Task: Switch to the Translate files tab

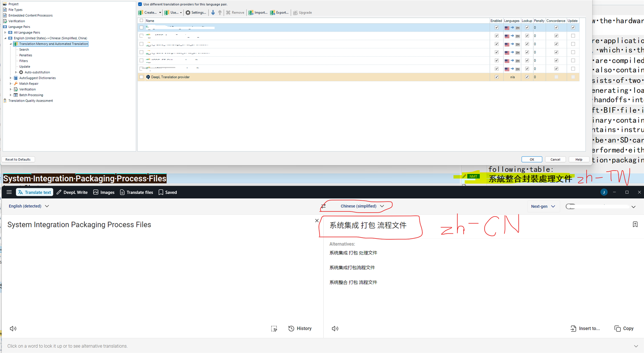Action: pyautogui.click(x=136, y=192)
